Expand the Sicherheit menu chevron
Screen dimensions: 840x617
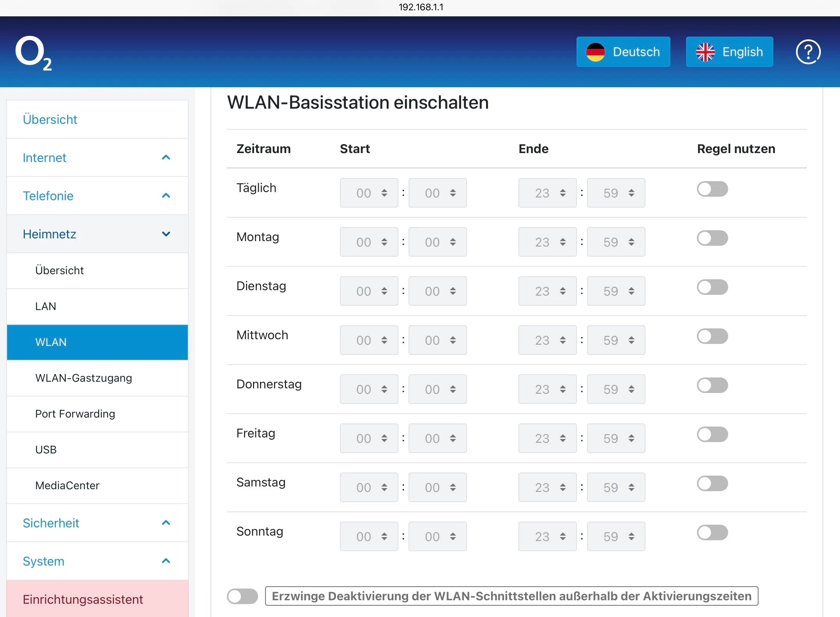pyautogui.click(x=166, y=523)
